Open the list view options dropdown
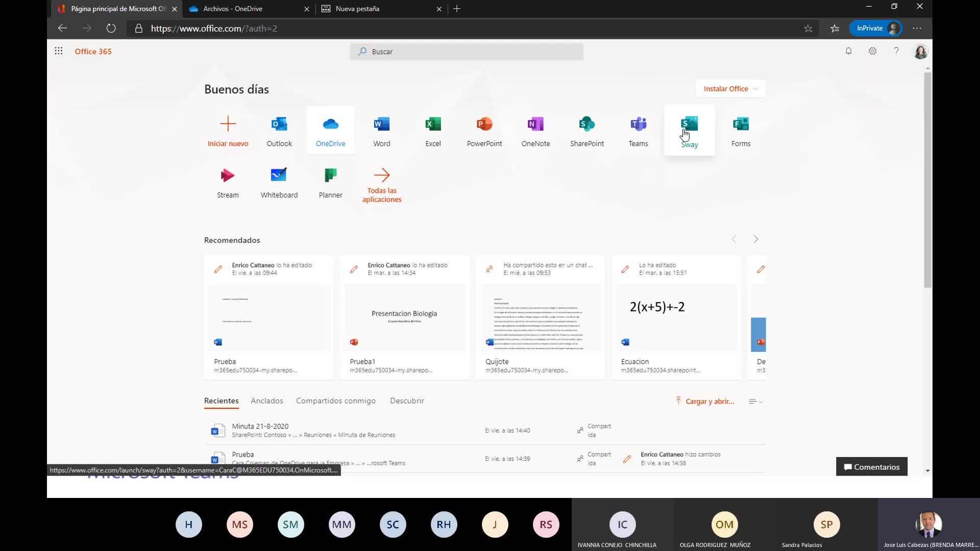The height and width of the screenshot is (551, 980). point(755,402)
